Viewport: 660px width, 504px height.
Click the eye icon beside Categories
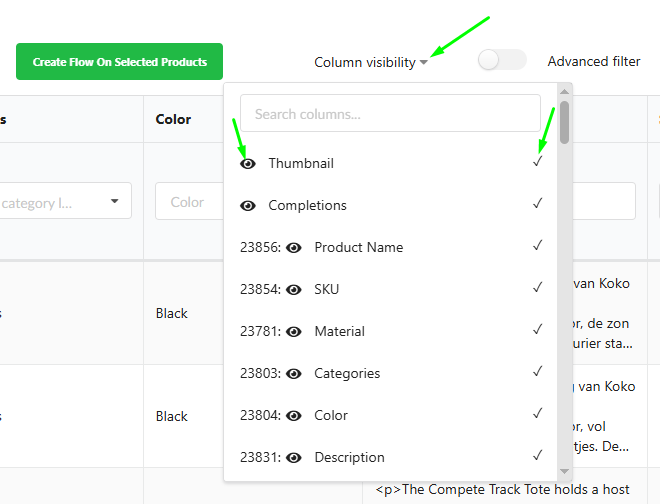pos(294,373)
